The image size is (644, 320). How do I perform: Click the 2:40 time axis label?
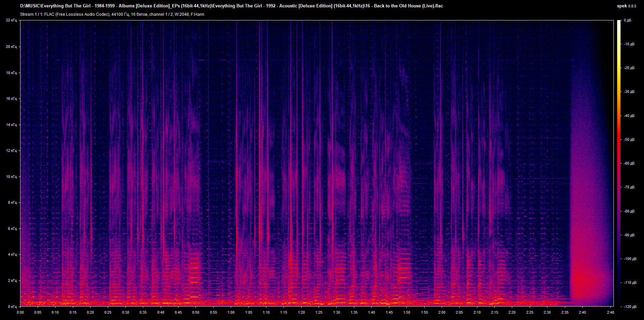(x=583, y=312)
